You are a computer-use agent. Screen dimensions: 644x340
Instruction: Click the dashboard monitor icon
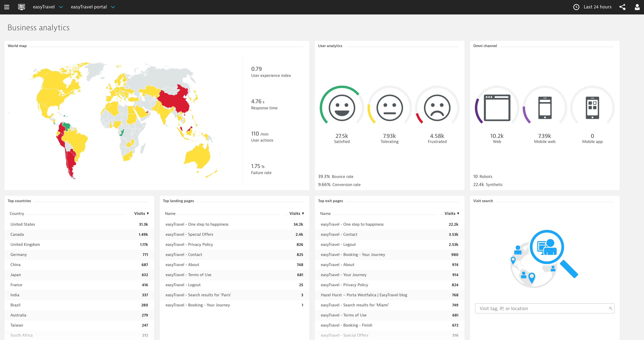point(22,7)
